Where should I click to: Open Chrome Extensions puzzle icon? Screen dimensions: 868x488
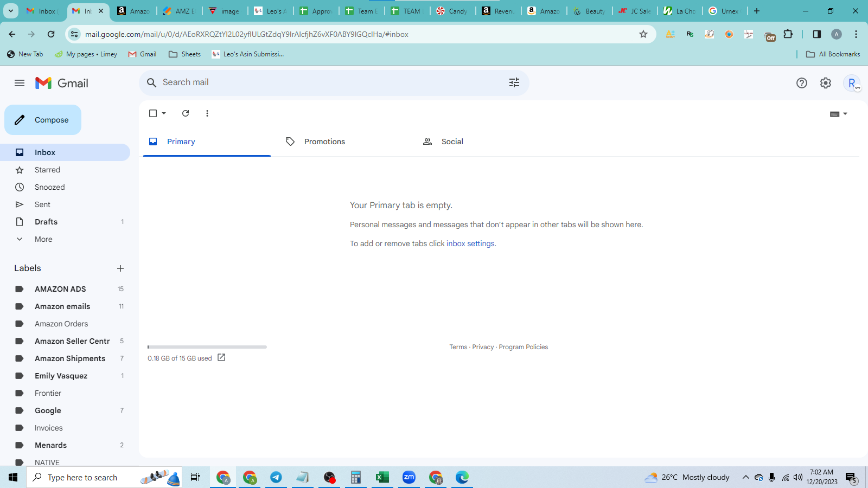tap(788, 34)
